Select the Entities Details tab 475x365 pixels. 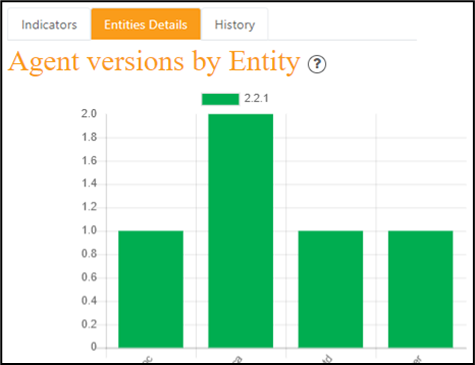146,24
